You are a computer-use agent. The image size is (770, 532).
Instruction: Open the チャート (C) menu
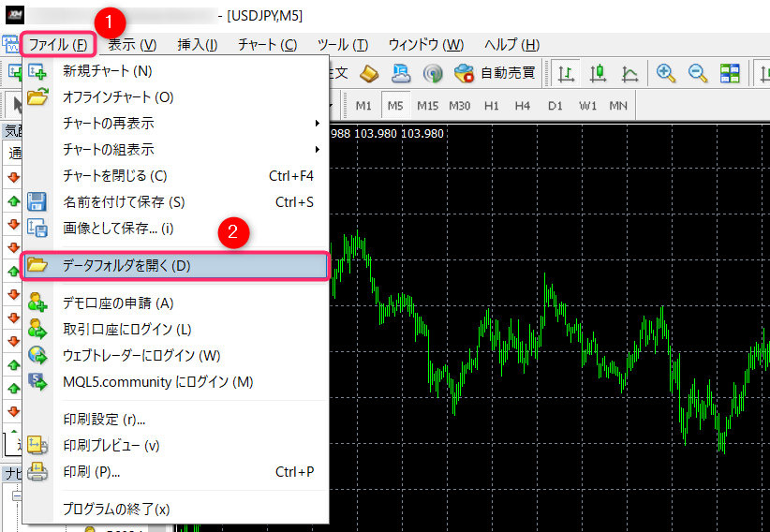(268, 45)
